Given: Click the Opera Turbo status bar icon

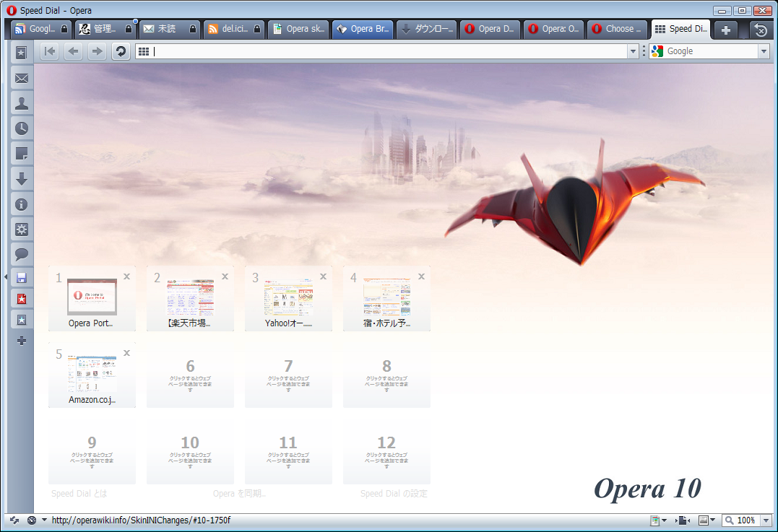Looking at the screenshot, I should point(32,520).
